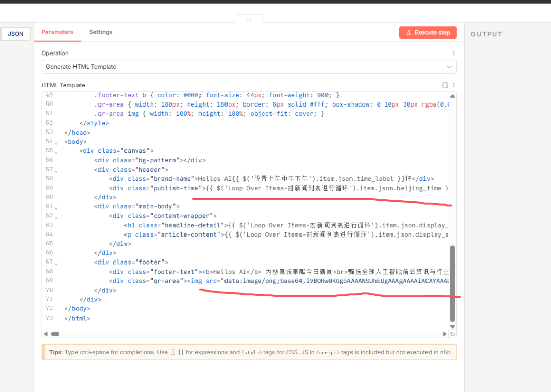
Task: Click the editor scroll-up arrow
Action: pyautogui.click(x=452, y=96)
